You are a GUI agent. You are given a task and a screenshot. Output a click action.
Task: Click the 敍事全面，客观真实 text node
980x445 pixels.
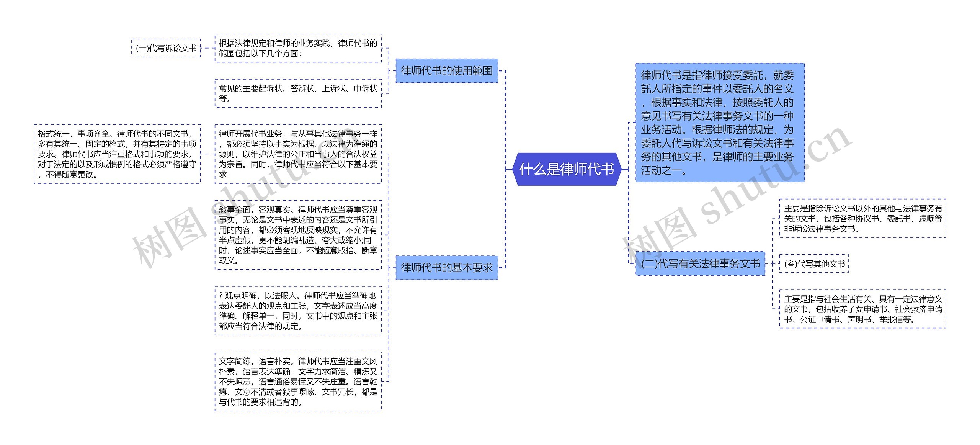tap(298, 235)
